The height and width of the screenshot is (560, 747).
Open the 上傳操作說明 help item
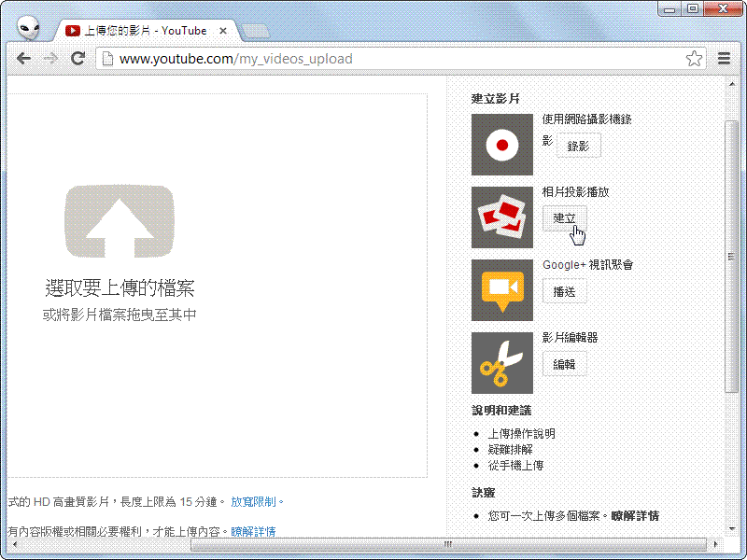coord(522,434)
